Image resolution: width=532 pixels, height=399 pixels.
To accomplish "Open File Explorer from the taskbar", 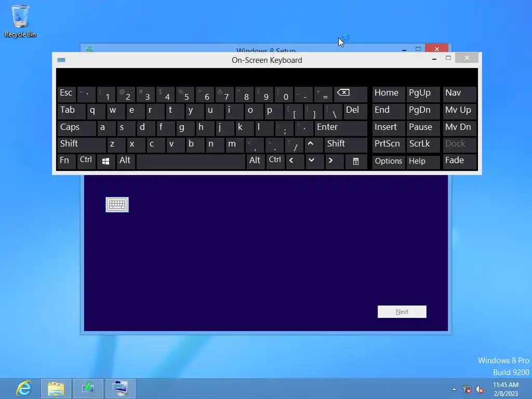I will tap(56, 389).
